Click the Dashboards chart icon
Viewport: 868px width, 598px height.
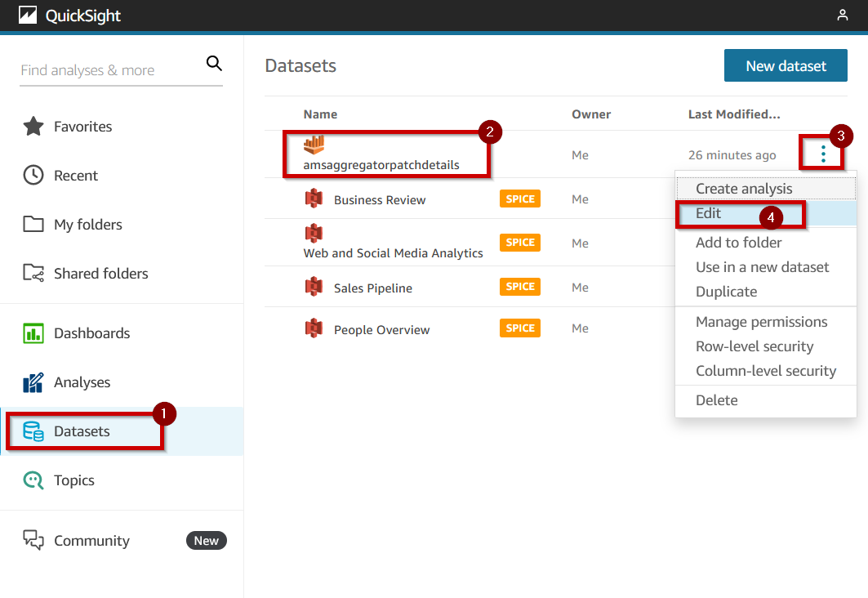(33, 333)
